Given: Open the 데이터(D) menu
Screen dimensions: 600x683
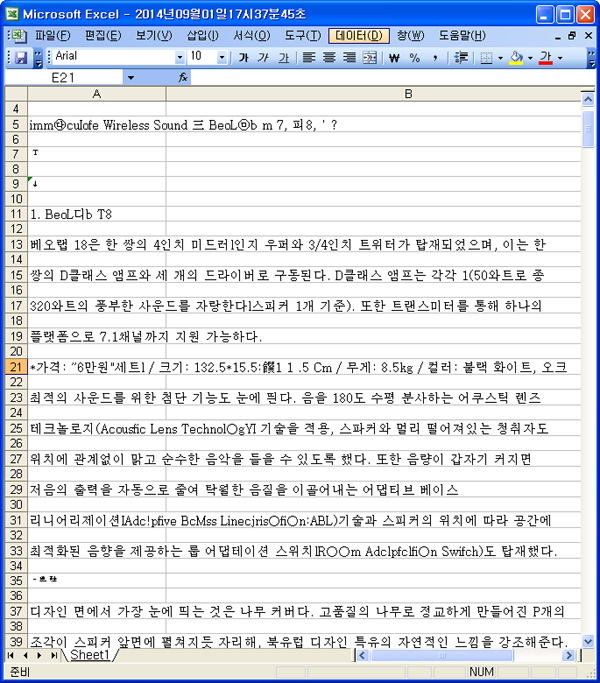Looking at the screenshot, I should click(x=357, y=35).
